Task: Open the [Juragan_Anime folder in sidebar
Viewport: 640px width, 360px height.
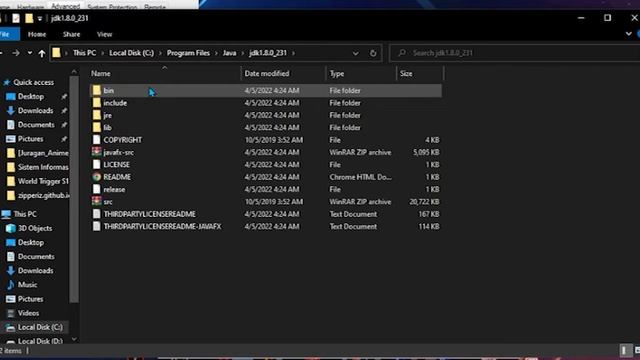Action: click(x=43, y=153)
